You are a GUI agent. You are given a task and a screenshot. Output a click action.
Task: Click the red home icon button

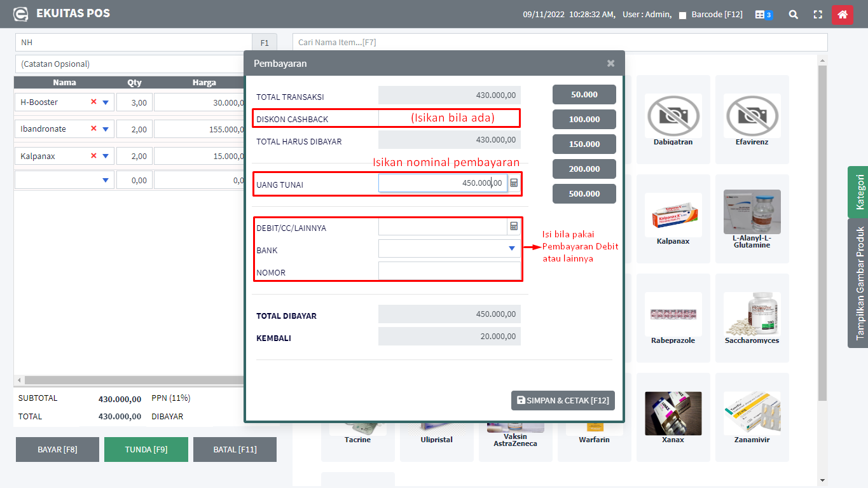point(842,15)
